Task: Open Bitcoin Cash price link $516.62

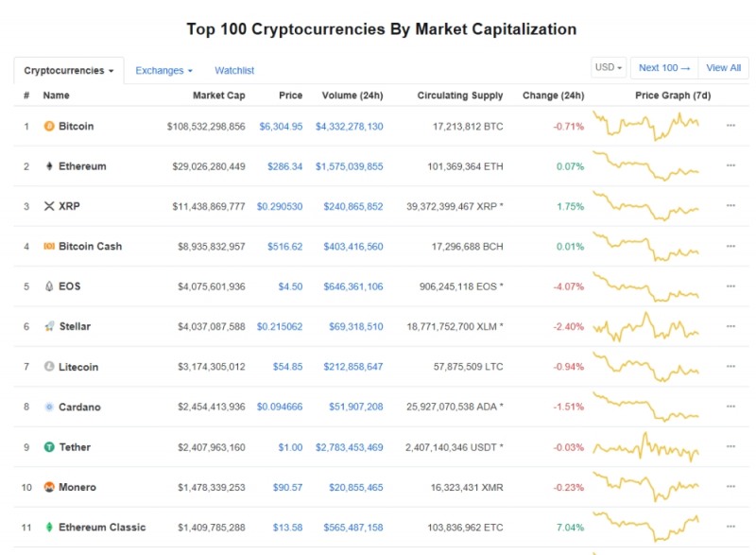Action: point(285,247)
